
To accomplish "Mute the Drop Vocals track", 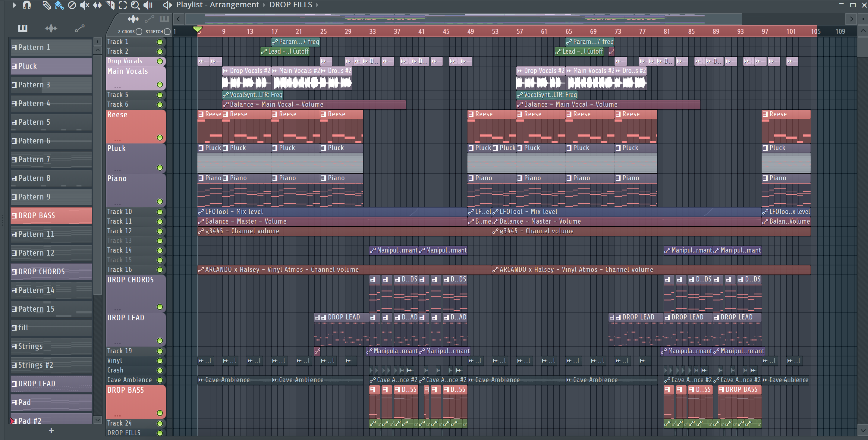I will pos(160,61).
